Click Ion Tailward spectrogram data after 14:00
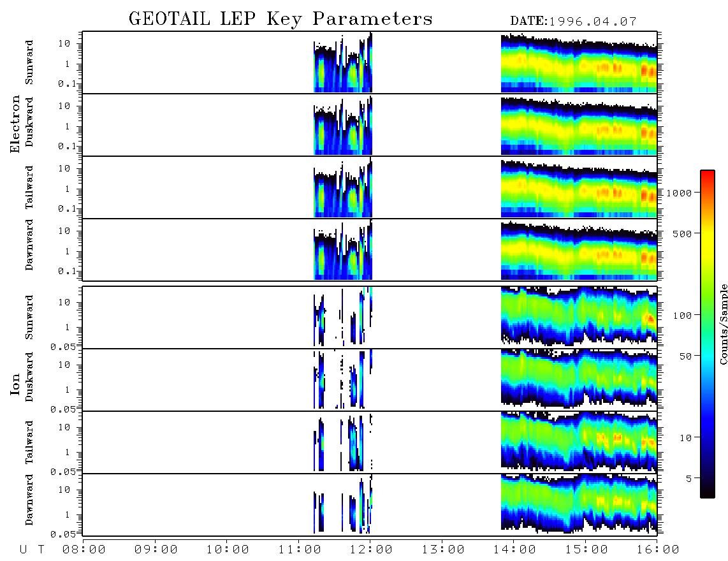The image size is (728, 561). point(579,441)
